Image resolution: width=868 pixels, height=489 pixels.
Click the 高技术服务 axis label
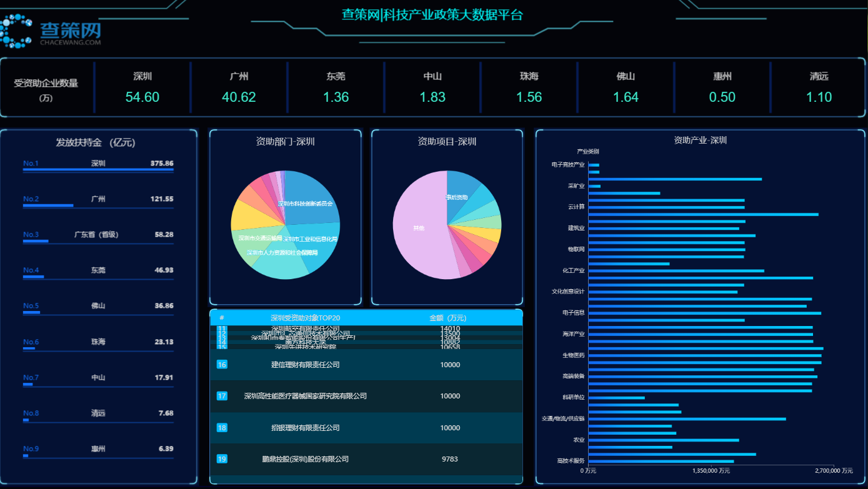point(571,461)
